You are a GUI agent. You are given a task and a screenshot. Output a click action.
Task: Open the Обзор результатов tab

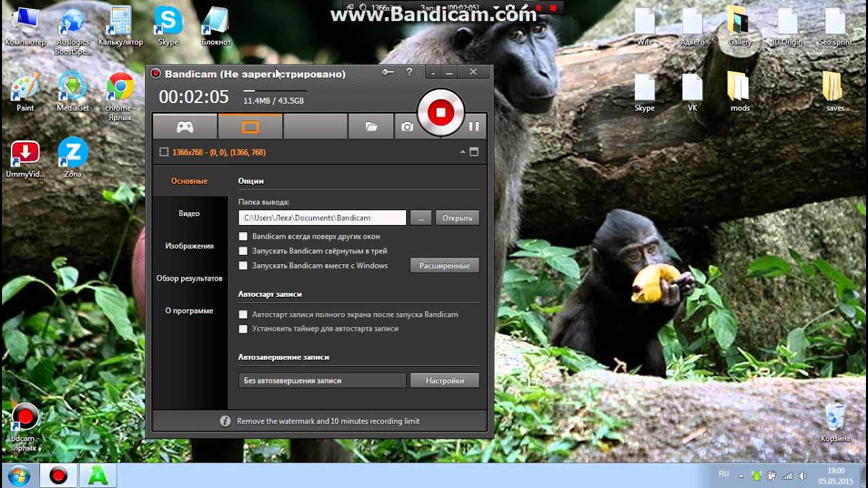[x=189, y=279]
